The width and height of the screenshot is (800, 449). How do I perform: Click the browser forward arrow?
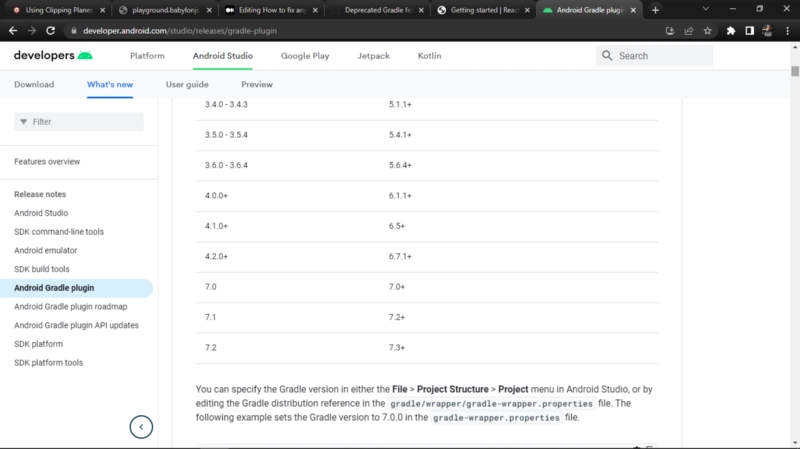(32, 31)
